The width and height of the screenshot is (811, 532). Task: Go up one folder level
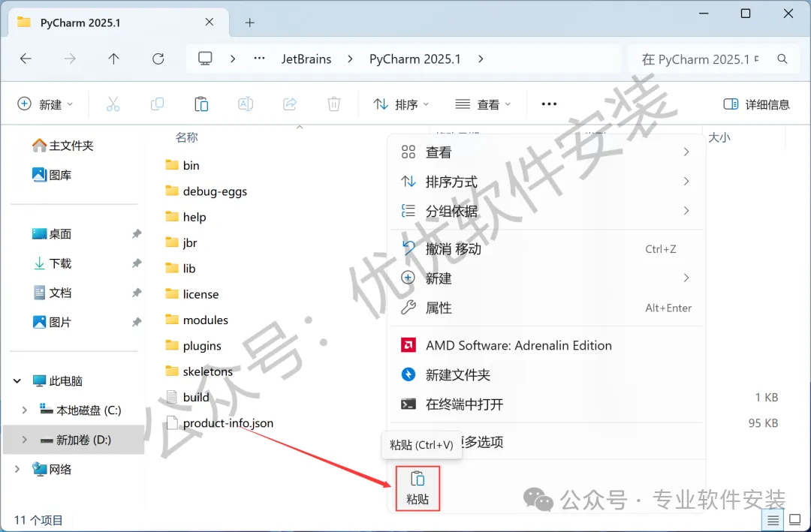(114, 59)
